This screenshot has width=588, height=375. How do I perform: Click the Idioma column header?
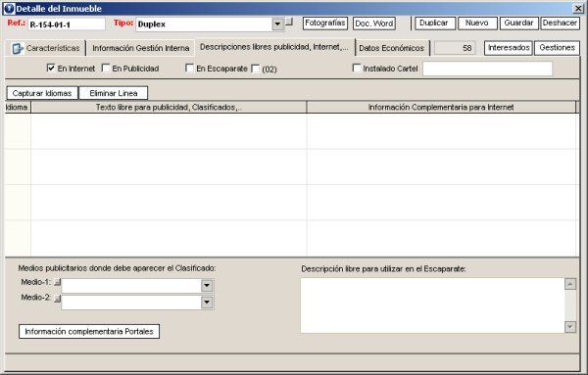pyautogui.click(x=18, y=107)
